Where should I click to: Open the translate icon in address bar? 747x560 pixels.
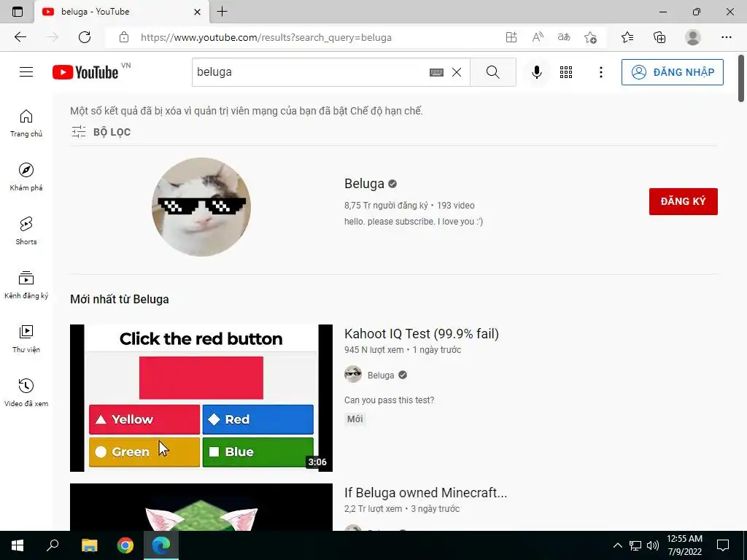(564, 37)
